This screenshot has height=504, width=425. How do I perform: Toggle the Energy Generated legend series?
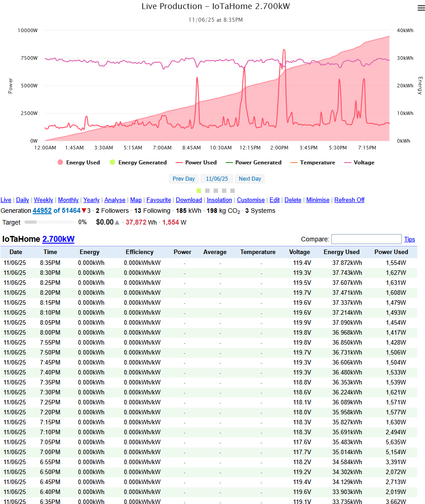click(x=138, y=163)
